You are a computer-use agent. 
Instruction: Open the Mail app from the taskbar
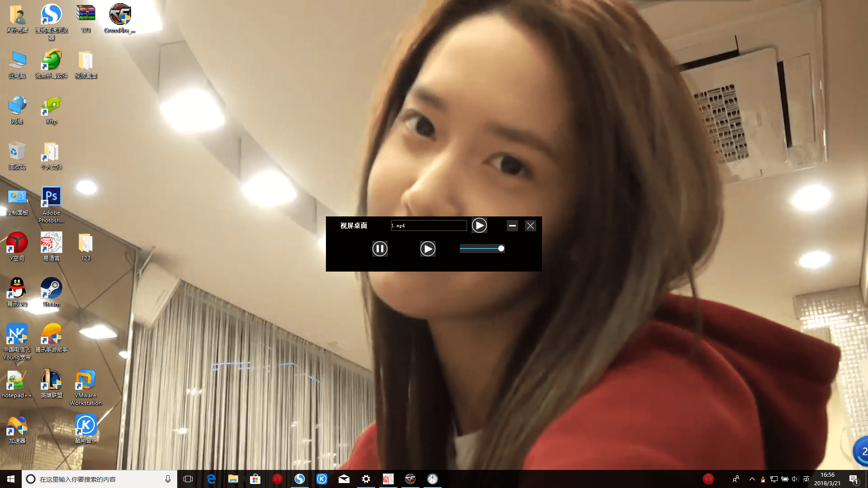click(x=344, y=479)
